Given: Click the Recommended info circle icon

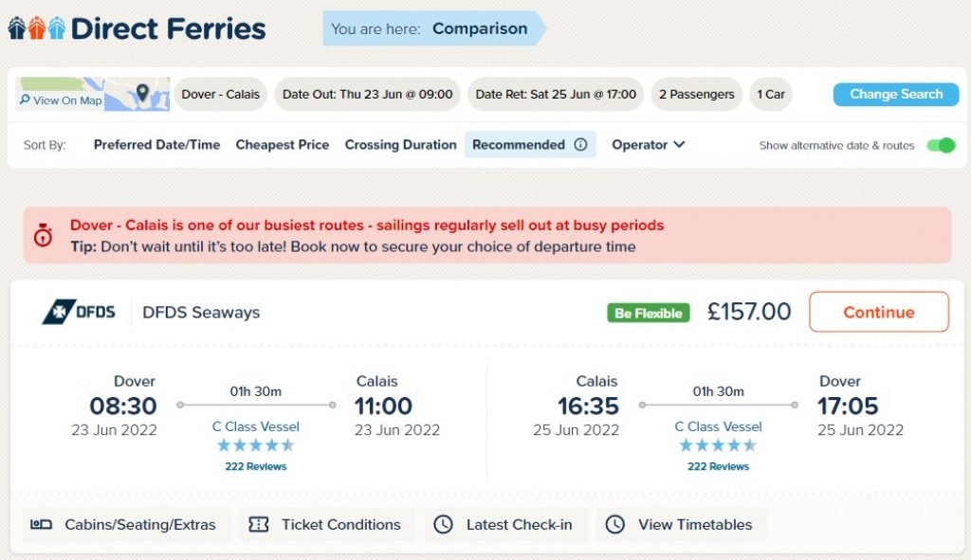Looking at the screenshot, I should point(580,144).
